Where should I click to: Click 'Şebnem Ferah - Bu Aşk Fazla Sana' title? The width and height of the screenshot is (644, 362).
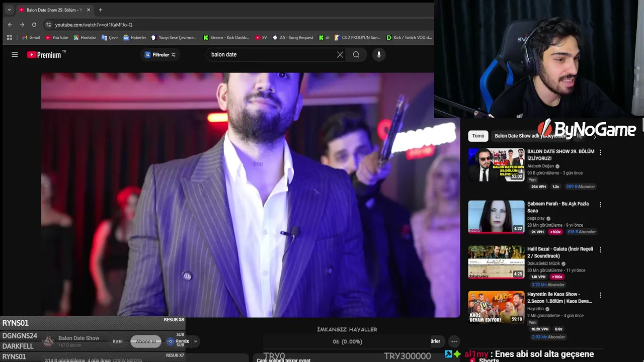coord(558,207)
